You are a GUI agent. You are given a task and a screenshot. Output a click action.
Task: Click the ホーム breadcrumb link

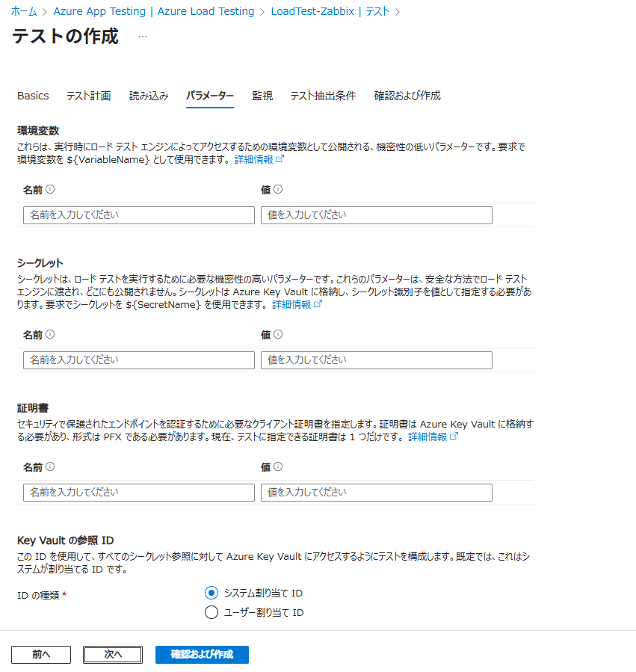(23, 11)
